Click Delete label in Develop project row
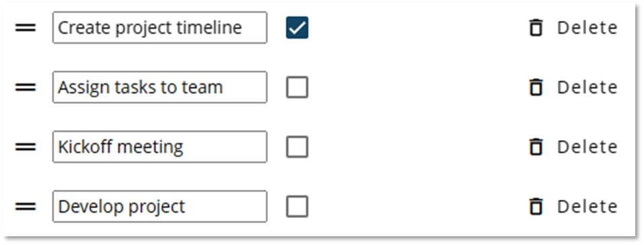This screenshot has width=644, height=245. pos(587,207)
